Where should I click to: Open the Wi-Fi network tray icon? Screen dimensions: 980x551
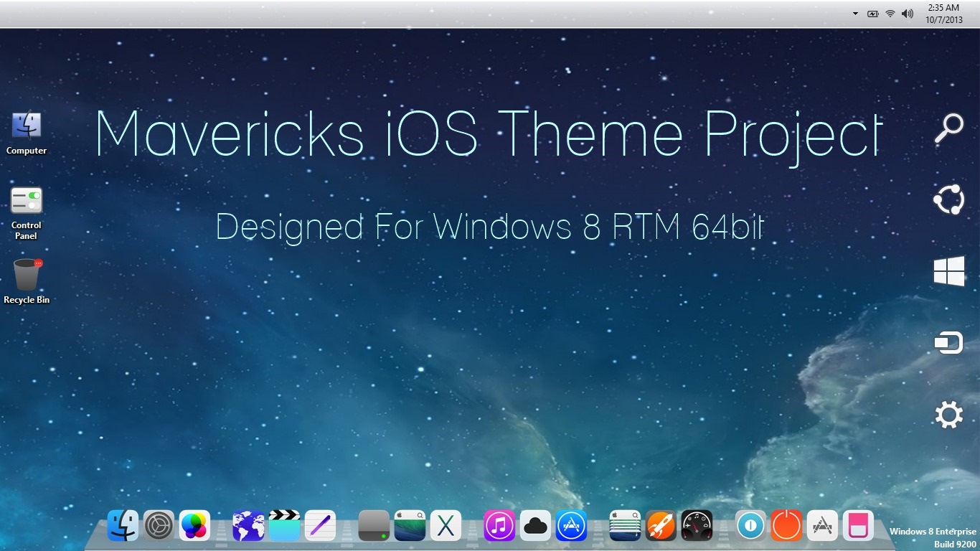click(x=890, y=14)
